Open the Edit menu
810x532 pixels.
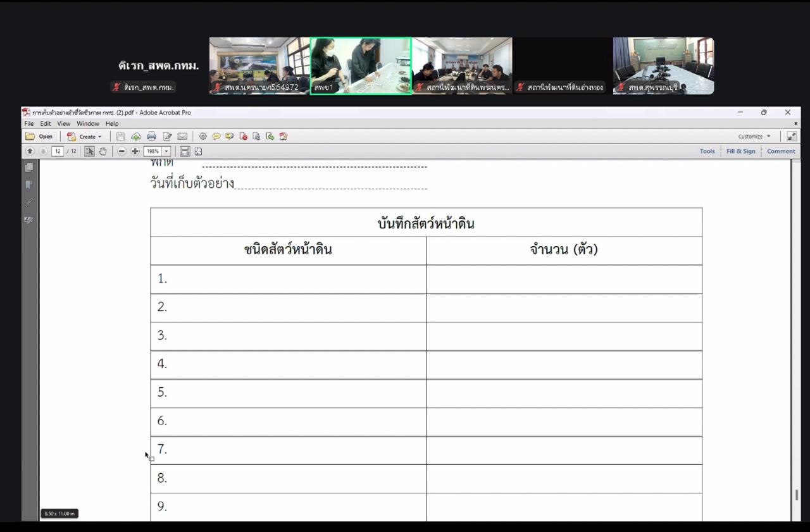click(46, 123)
